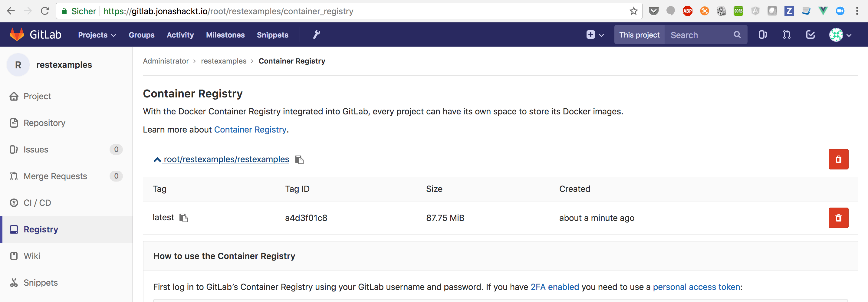868x302 pixels.
Task: Follow the Container Registry documentation link
Action: [250, 130]
